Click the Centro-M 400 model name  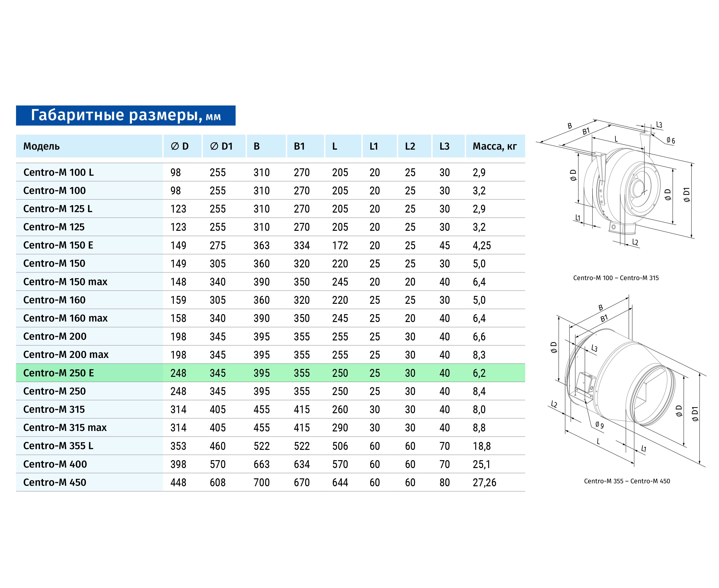(55, 464)
